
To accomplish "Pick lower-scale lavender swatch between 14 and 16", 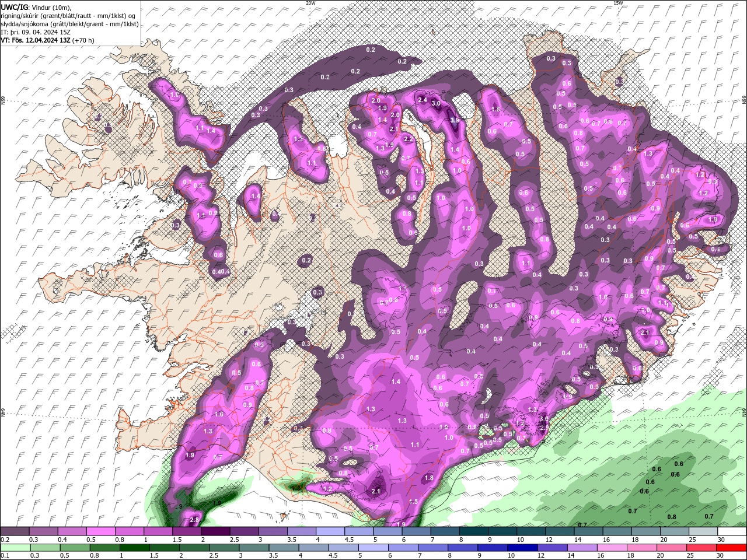I will click(582, 548).
